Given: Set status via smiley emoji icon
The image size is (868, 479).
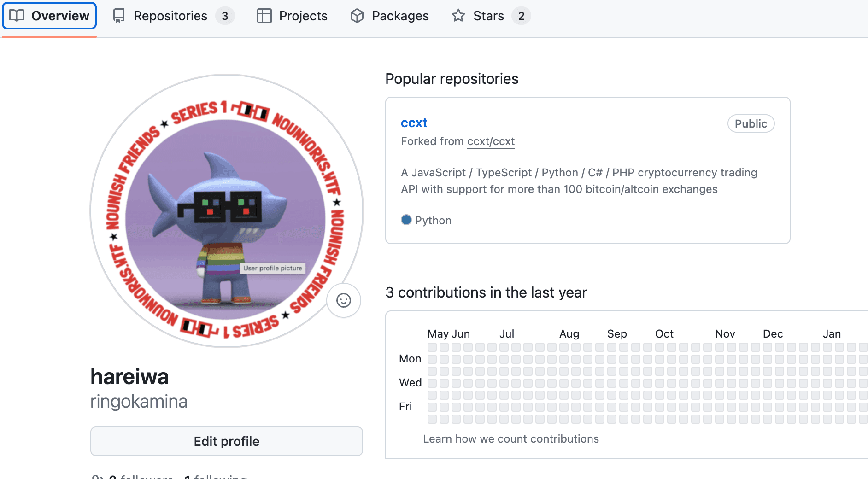Looking at the screenshot, I should pyautogui.click(x=344, y=300).
